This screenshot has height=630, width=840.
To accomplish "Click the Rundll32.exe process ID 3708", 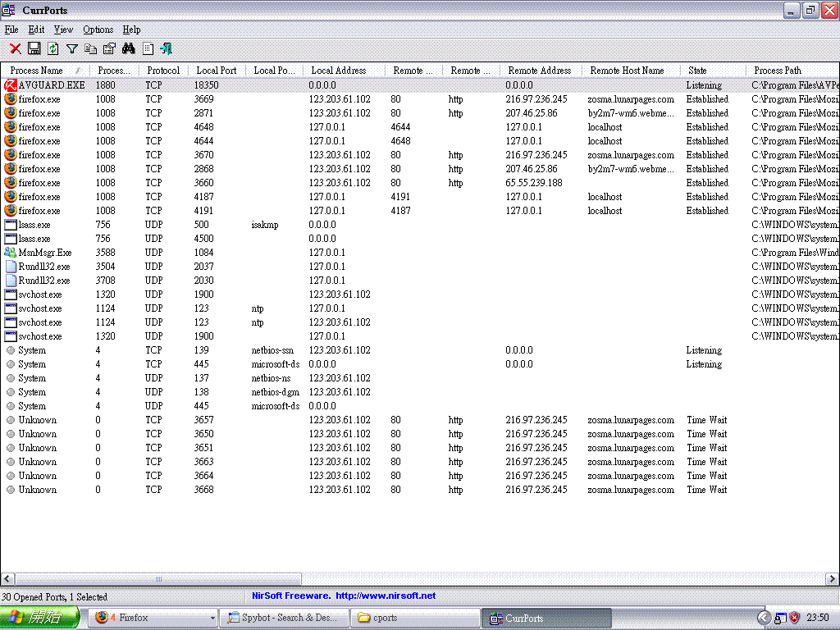I will pos(106,281).
